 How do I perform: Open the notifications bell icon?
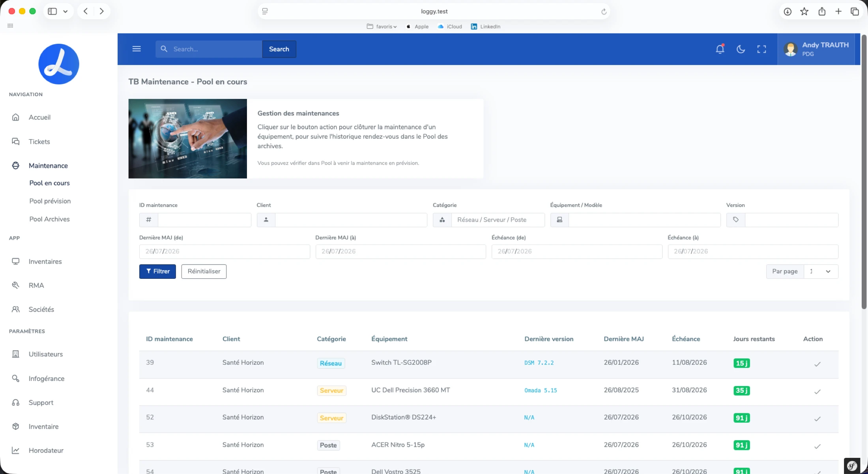pyautogui.click(x=720, y=49)
